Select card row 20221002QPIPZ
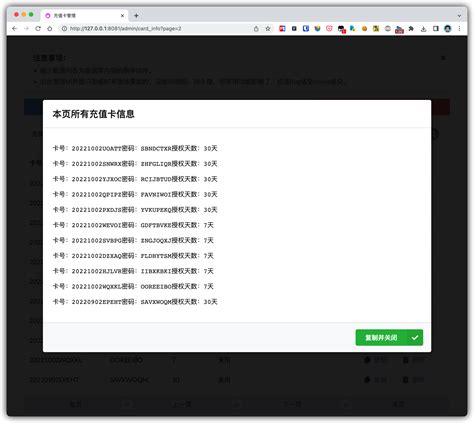Viewport: 474px width, 423px height. (x=135, y=194)
